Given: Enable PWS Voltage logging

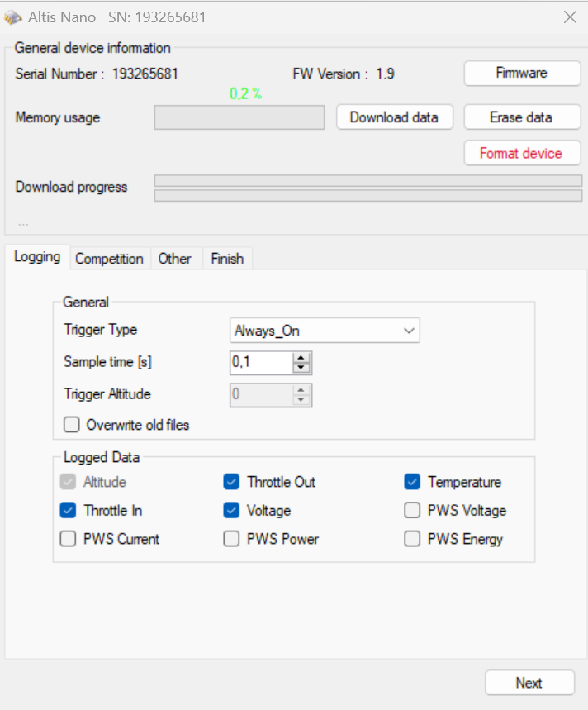Looking at the screenshot, I should point(412,510).
